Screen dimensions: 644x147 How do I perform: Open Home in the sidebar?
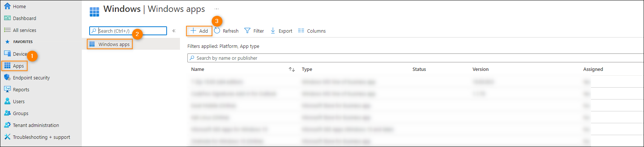coord(19,6)
